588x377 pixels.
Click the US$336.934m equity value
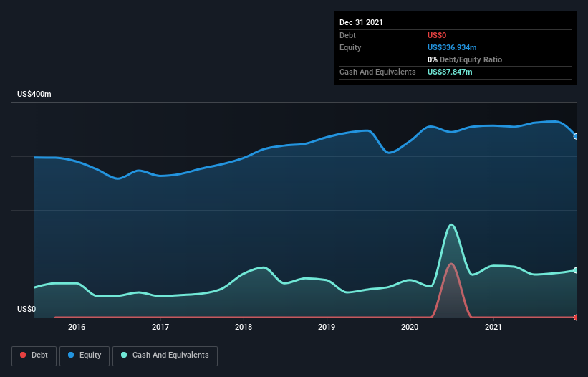tap(452, 47)
